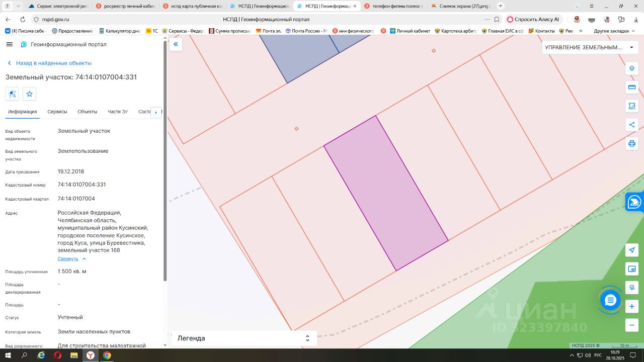Switch to the Части ЗУ tab
This screenshot has width=644, height=362.
point(118,112)
